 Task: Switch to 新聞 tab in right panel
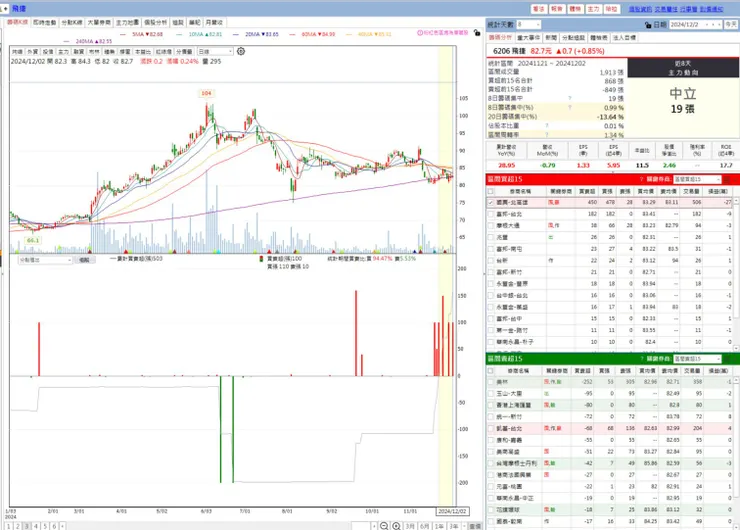pos(551,37)
